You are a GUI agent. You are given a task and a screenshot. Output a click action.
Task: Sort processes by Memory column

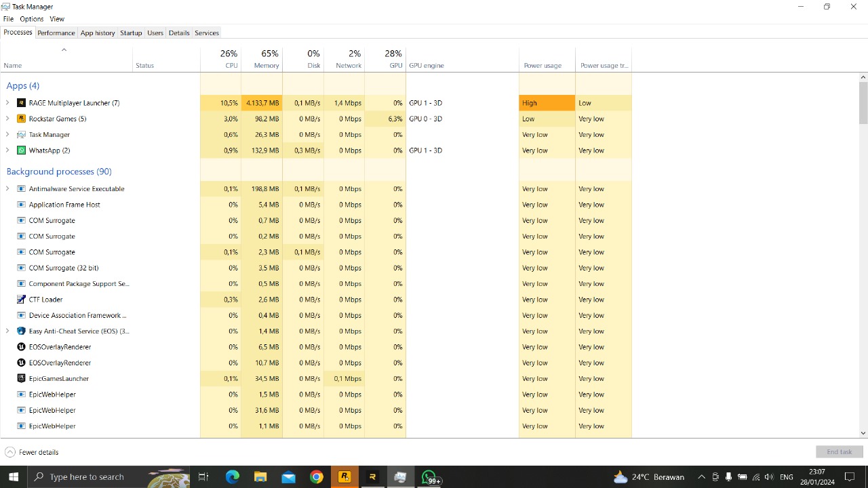[x=262, y=59]
